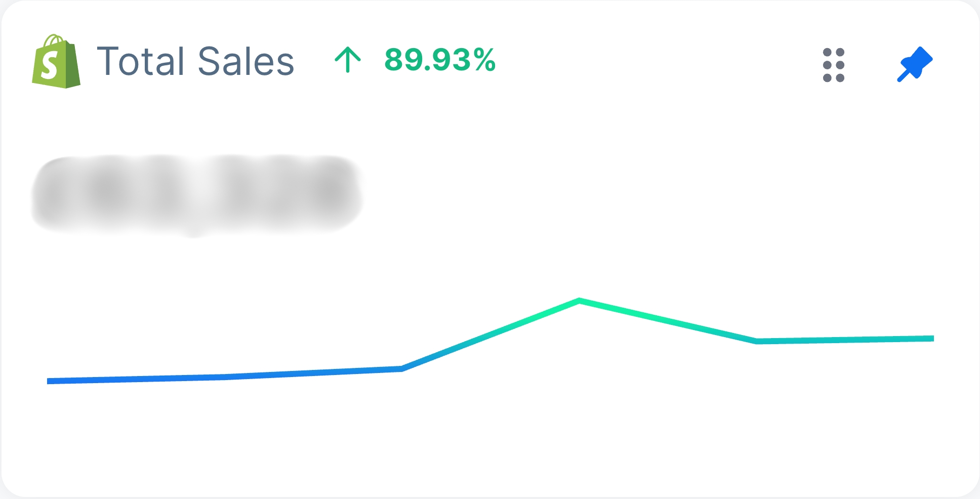
Task: Select the 89.93% growth percentage
Action: click(440, 60)
